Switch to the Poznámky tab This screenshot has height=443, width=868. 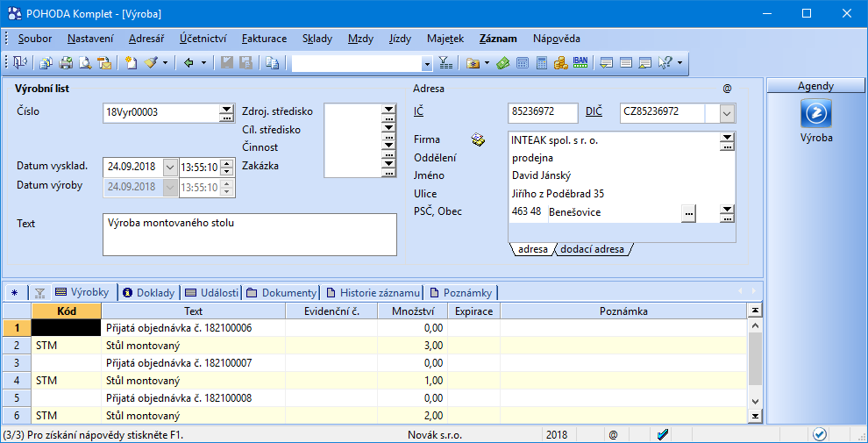pyautogui.click(x=462, y=292)
